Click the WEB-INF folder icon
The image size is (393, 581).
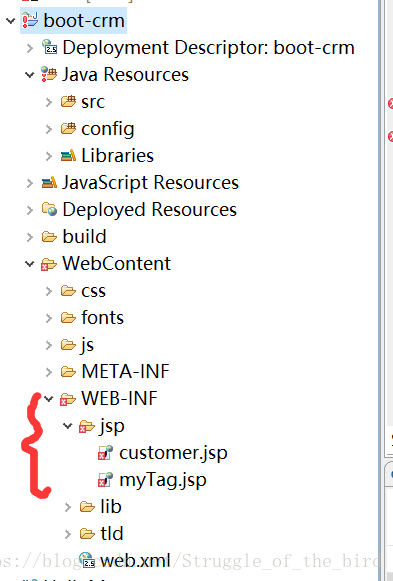tap(68, 399)
